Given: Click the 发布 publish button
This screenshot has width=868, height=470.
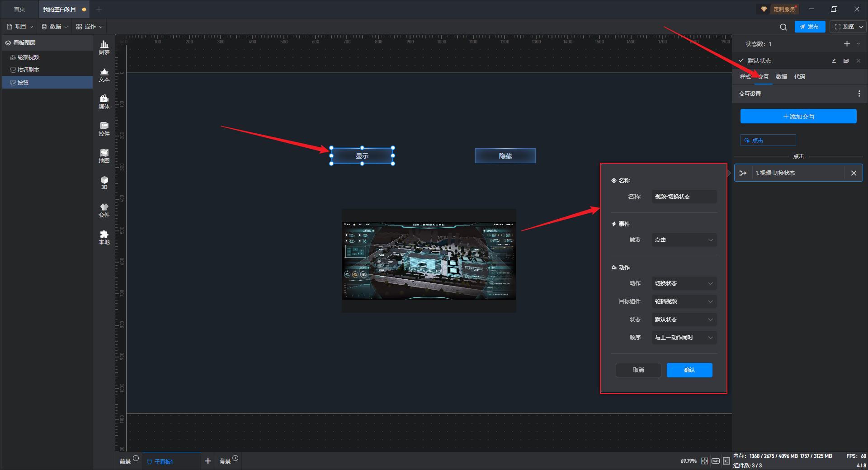Looking at the screenshot, I should pyautogui.click(x=810, y=27).
